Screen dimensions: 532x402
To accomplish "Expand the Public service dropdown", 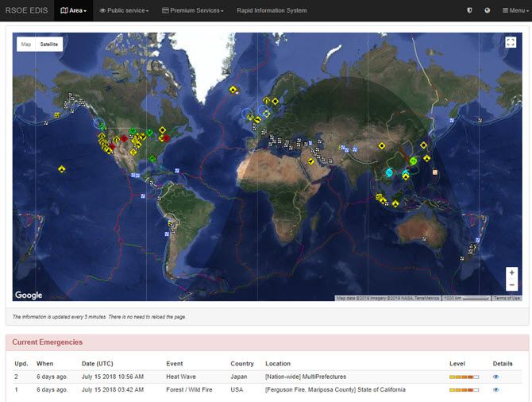I will tap(125, 10).
